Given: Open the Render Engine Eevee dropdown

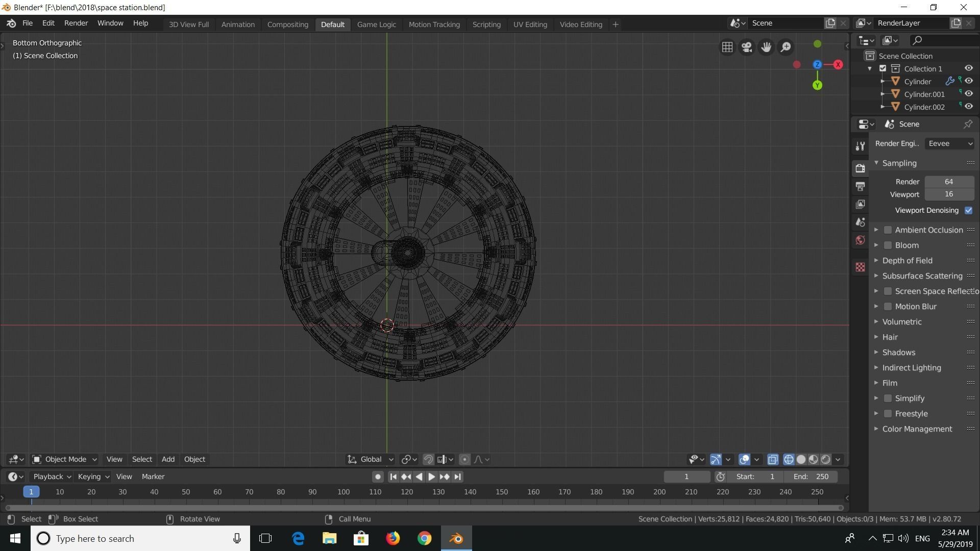Looking at the screenshot, I should [x=949, y=144].
